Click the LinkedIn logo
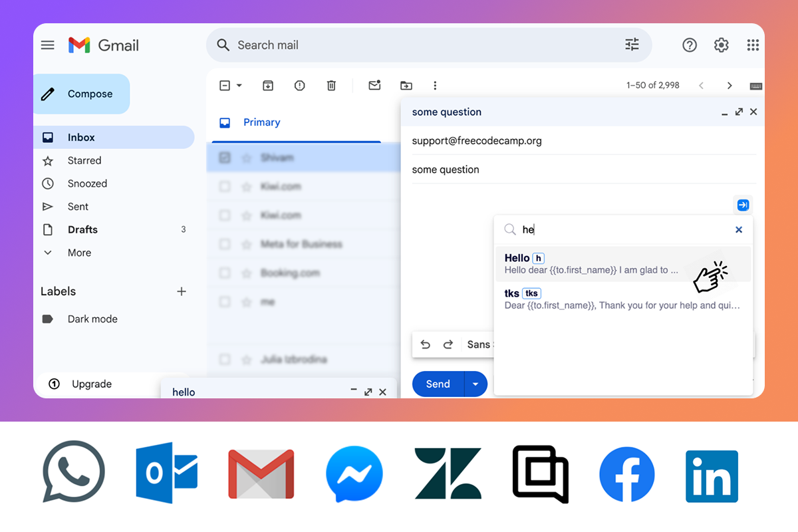This screenshot has width=798, height=532. point(712,476)
